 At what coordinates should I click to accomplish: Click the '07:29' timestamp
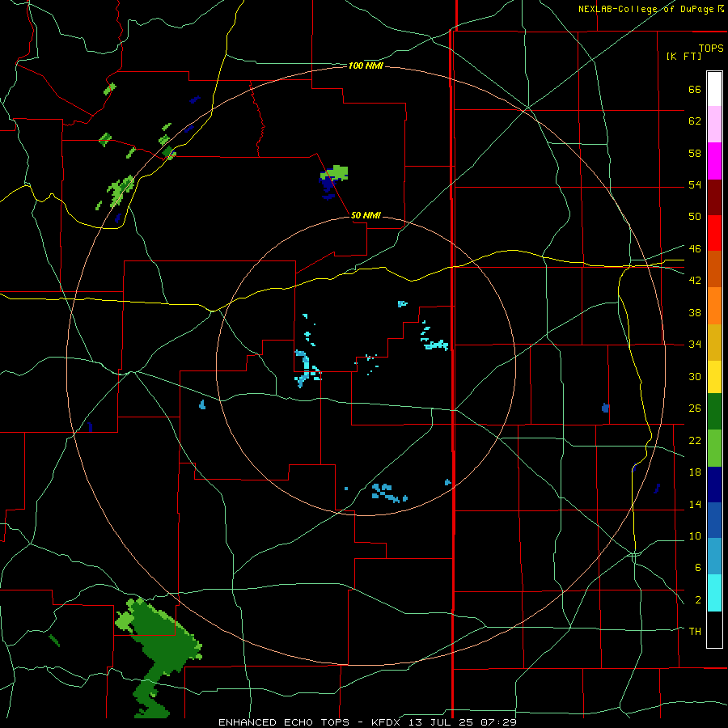500,722
